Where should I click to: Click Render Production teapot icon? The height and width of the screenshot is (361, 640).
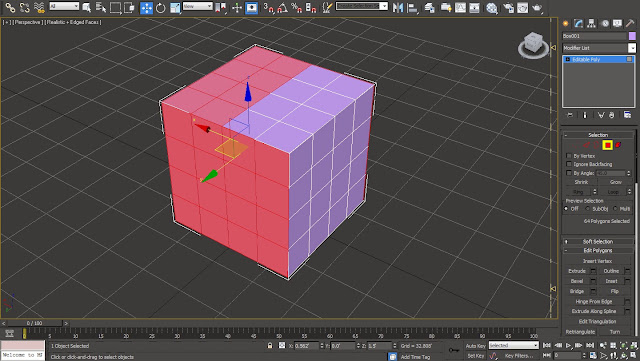pyautogui.click(x=537, y=7)
